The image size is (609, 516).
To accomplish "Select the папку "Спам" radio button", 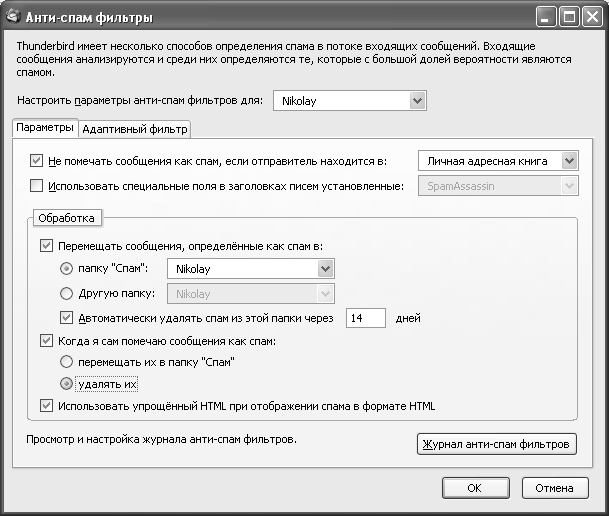I will pyautogui.click(x=67, y=268).
